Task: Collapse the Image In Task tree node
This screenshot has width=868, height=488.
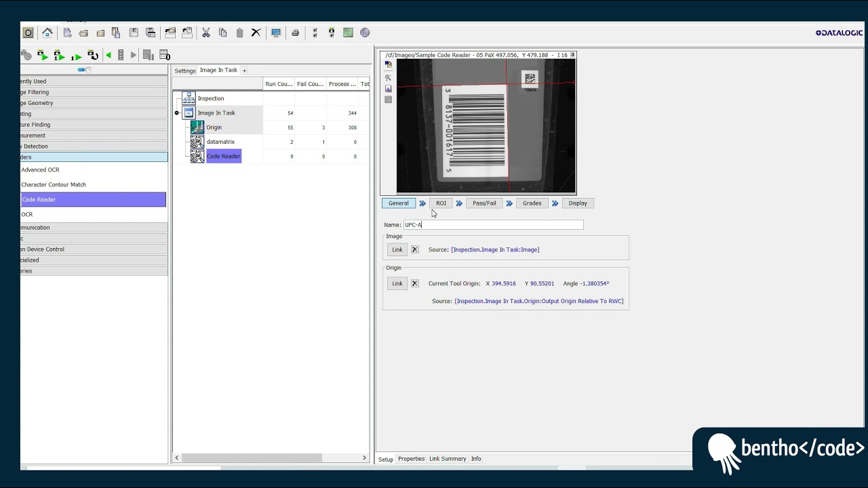Action: point(177,113)
